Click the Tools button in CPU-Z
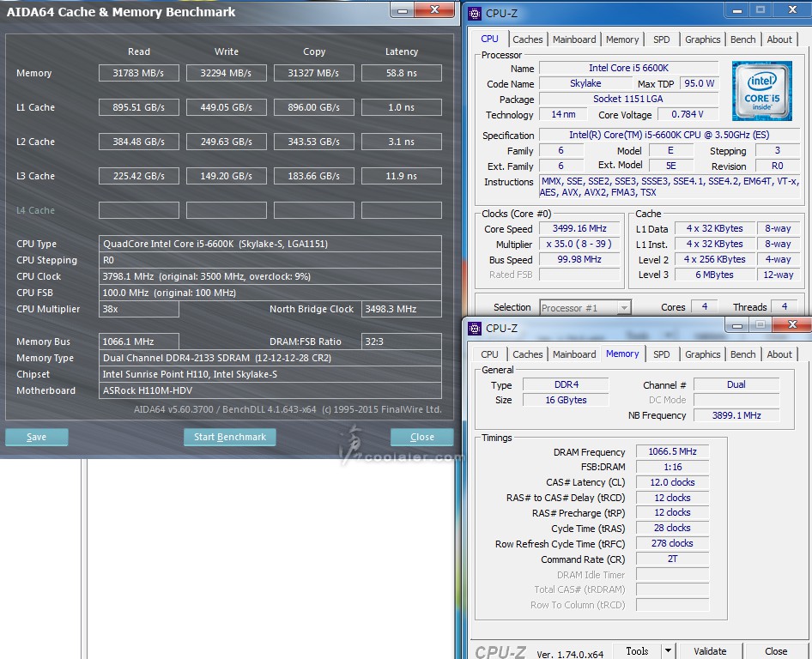The height and width of the screenshot is (659, 812). (637, 650)
